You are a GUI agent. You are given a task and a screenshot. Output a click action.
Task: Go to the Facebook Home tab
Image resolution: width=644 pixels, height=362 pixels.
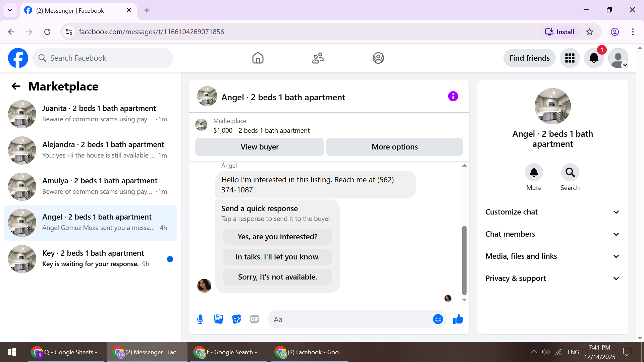point(258,58)
